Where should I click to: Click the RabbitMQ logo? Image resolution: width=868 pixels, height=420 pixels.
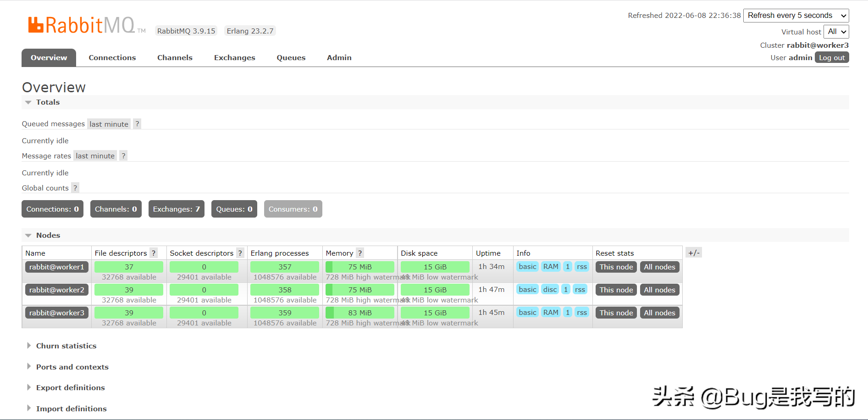pyautogui.click(x=87, y=25)
